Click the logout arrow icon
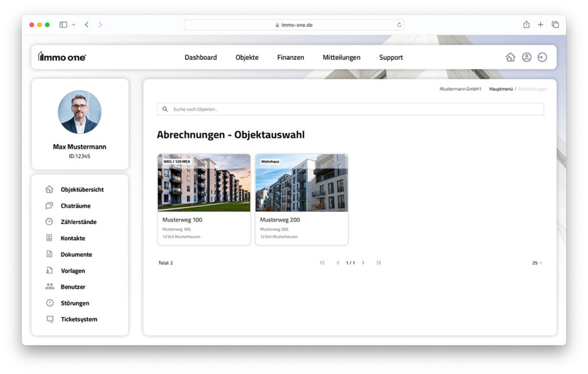Screen dimensions: 588x374 (x=542, y=57)
